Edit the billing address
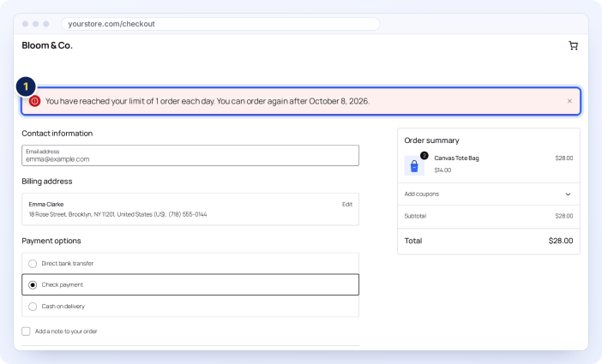The height and width of the screenshot is (364, 602). (x=347, y=205)
